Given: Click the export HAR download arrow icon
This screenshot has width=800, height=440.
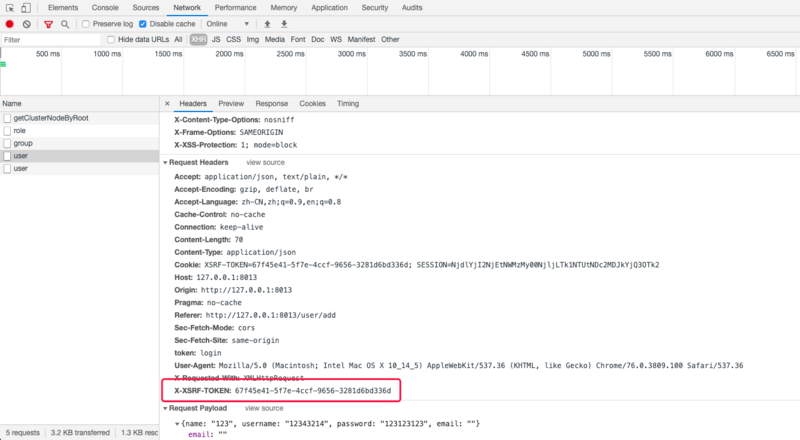Looking at the screenshot, I should pyautogui.click(x=284, y=24).
